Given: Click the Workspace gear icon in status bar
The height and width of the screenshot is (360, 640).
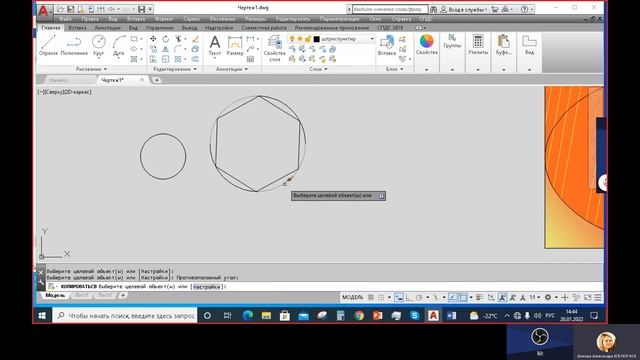Looking at the screenshot, I should [548, 298].
